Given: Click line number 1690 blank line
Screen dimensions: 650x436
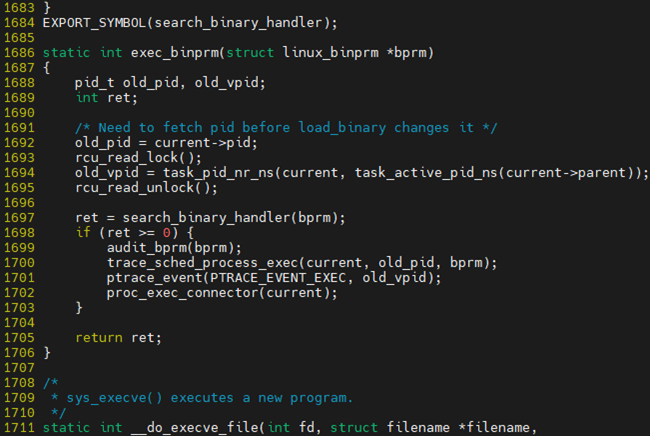Looking at the screenshot, I should [x=19, y=113].
